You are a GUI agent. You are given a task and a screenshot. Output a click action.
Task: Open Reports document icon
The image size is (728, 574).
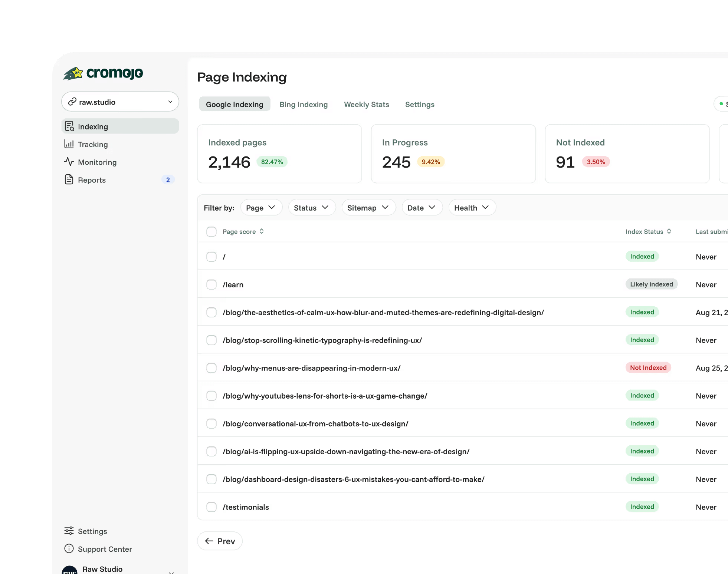tap(69, 179)
